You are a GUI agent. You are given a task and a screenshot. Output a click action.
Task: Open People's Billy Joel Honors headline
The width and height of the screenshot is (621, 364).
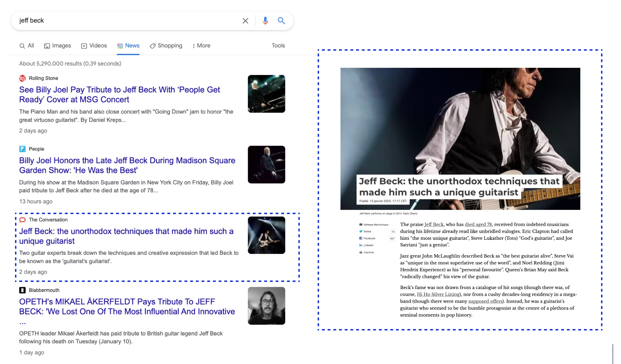[x=127, y=165]
